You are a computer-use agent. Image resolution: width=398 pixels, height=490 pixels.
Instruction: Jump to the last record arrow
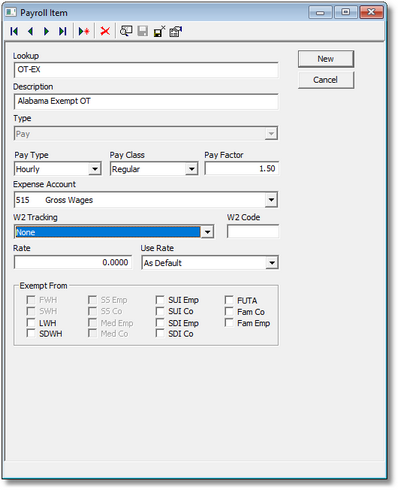(63, 31)
